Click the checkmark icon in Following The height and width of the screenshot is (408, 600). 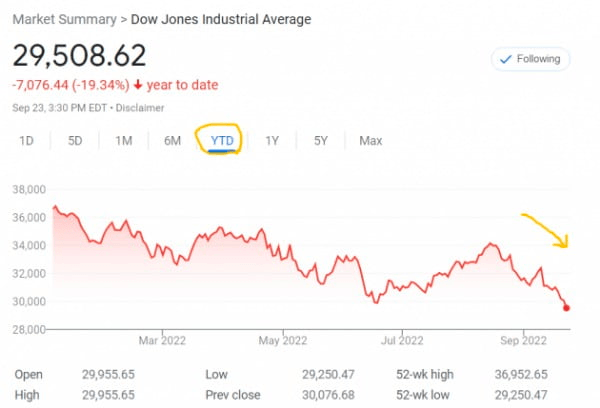pyautogui.click(x=505, y=59)
